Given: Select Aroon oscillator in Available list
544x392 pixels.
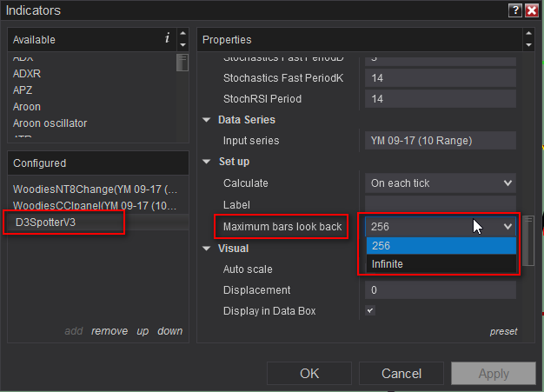Looking at the screenshot, I should 50,123.
